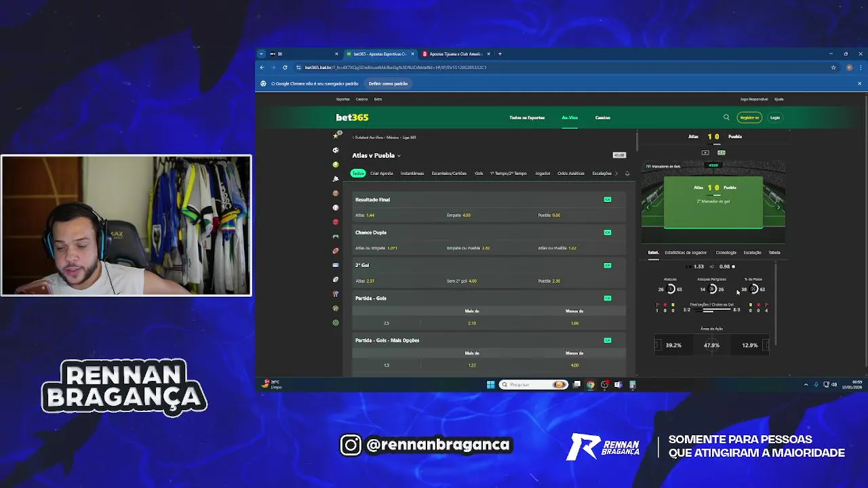Open the Escanteios/Cartões tab
This screenshot has width=868, height=488.
click(x=449, y=174)
